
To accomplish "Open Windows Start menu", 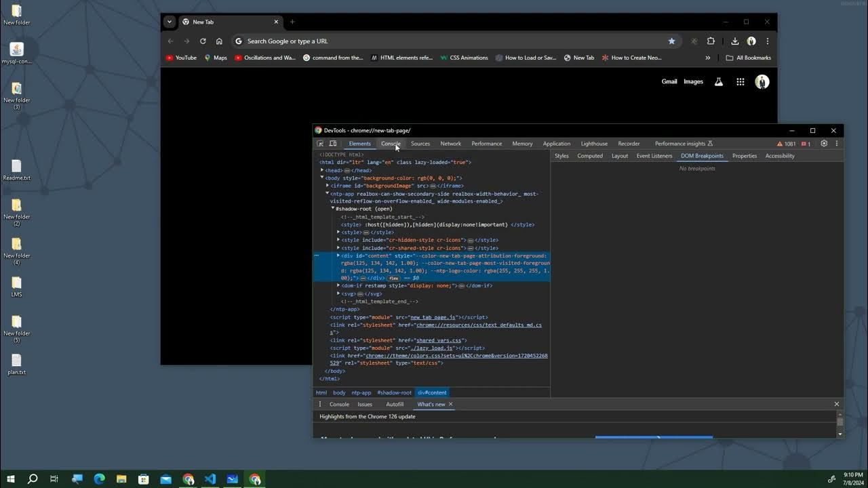I will [11, 479].
